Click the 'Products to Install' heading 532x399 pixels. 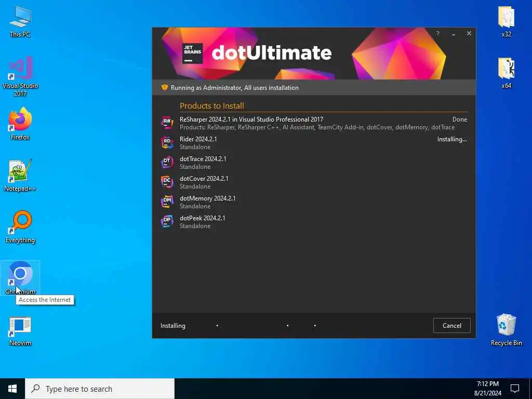click(x=212, y=106)
